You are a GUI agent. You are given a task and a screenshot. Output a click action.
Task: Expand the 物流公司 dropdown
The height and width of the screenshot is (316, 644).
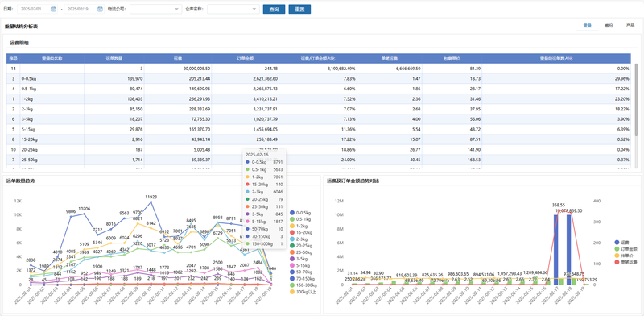pos(155,9)
